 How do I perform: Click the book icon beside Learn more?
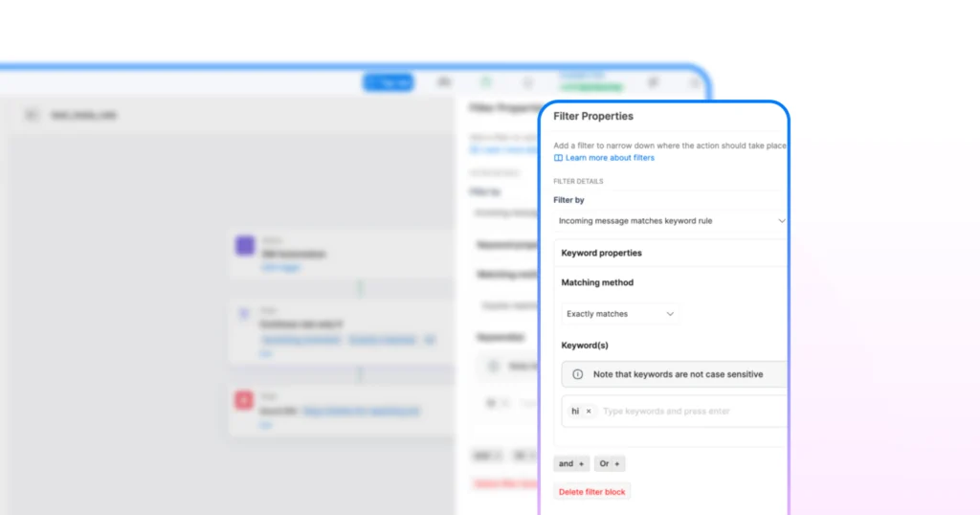click(x=558, y=158)
